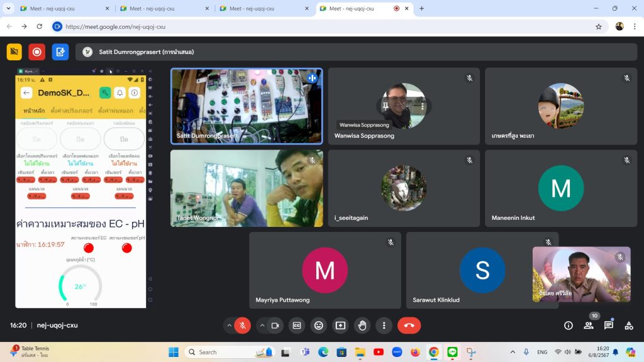Click the yellow camera-off extension icon
This screenshot has height=362, width=644.
pyautogui.click(x=14, y=52)
